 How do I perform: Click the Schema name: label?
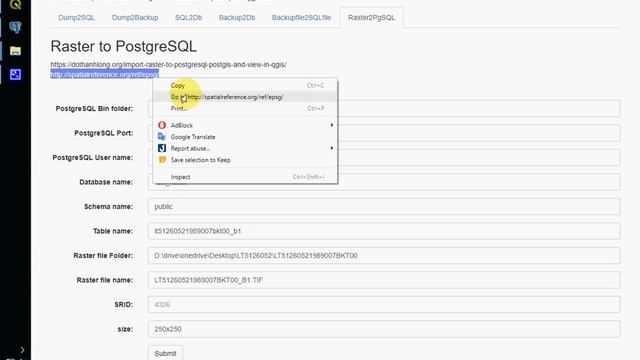pos(108,207)
